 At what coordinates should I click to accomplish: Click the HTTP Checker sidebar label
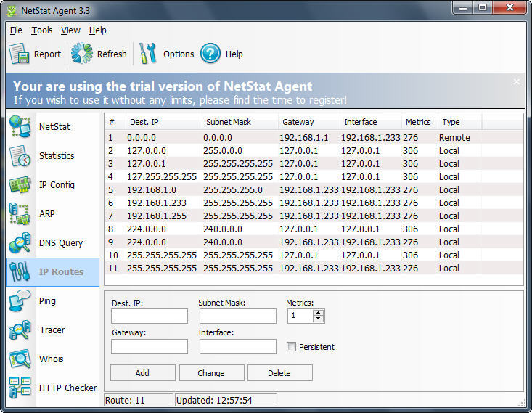coord(67,388)
